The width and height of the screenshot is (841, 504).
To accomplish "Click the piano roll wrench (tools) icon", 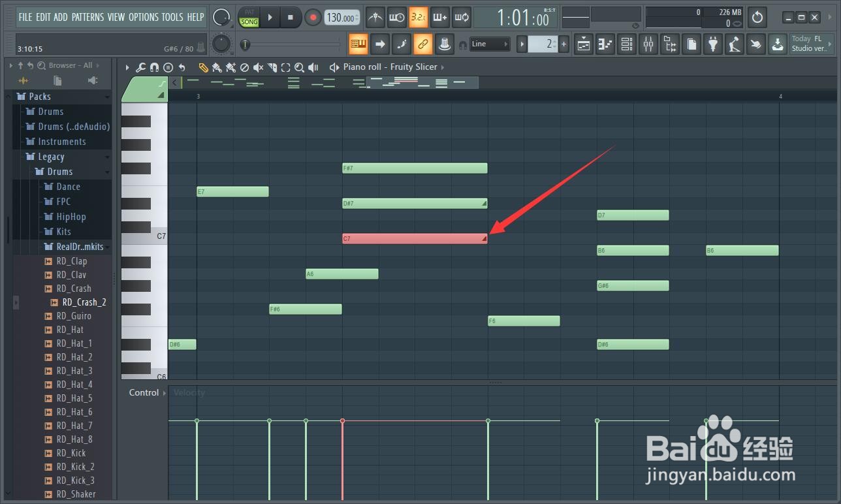I will click(141, 67).
